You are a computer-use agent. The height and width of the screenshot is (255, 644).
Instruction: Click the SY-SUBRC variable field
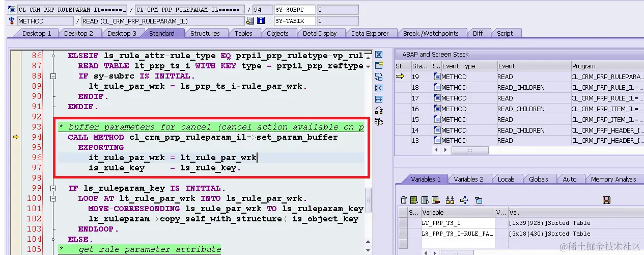click(x=294, y=10)
